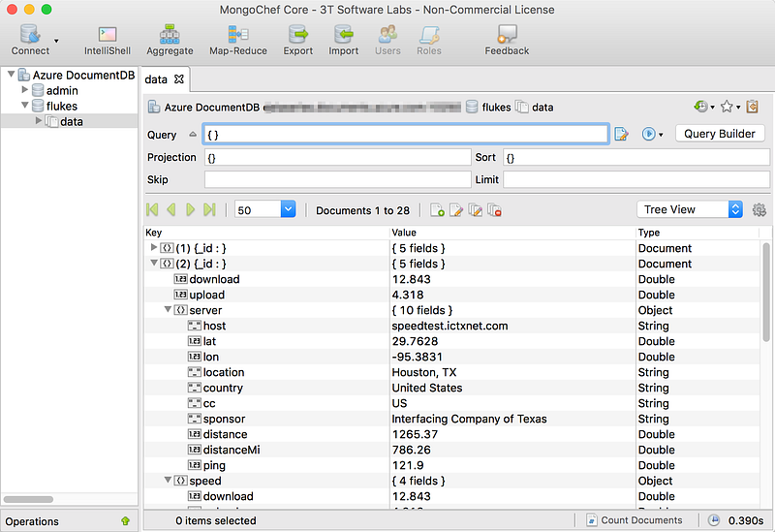Collapse the speed object row
The width and height of the screenshot is (775, 532).
(x=168, y=480)
